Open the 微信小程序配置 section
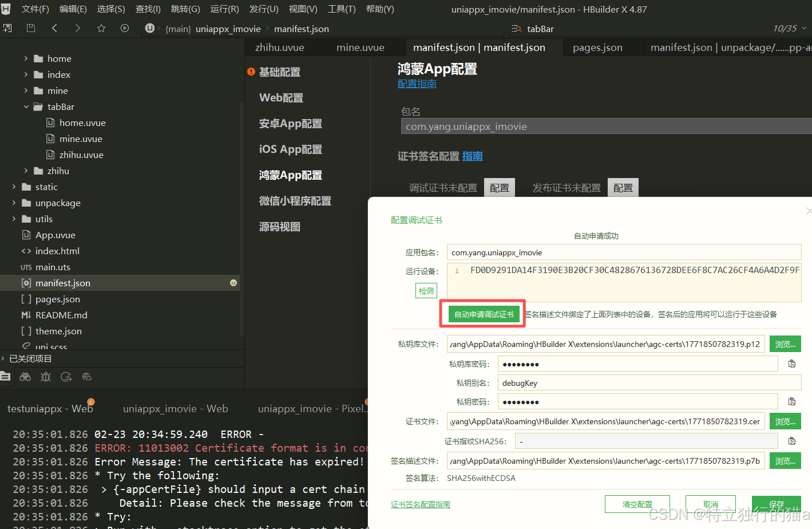The height and width of the screenshot is (529, 812). [295, 201]
